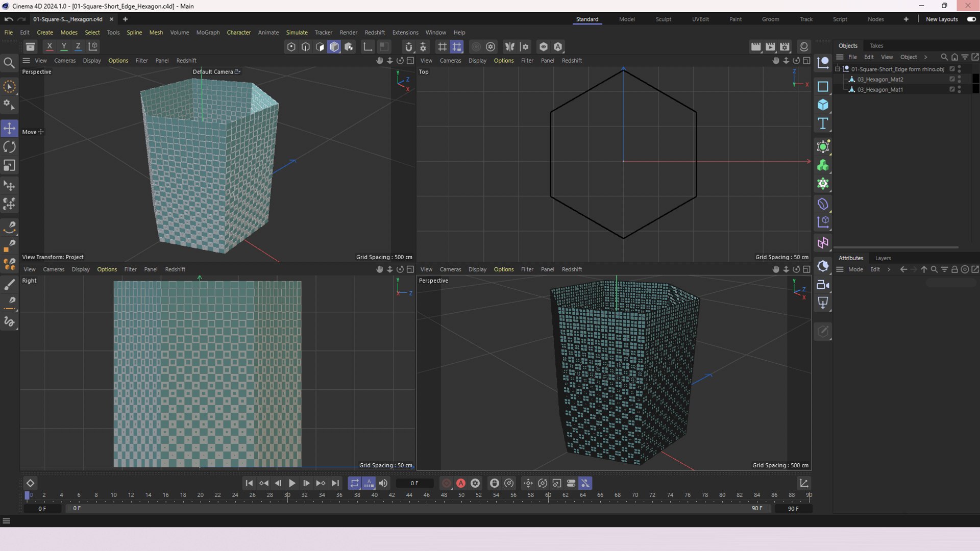980x551 pixels.
Task: Toggle Autokeying red A button
Action: coord(461,483)
